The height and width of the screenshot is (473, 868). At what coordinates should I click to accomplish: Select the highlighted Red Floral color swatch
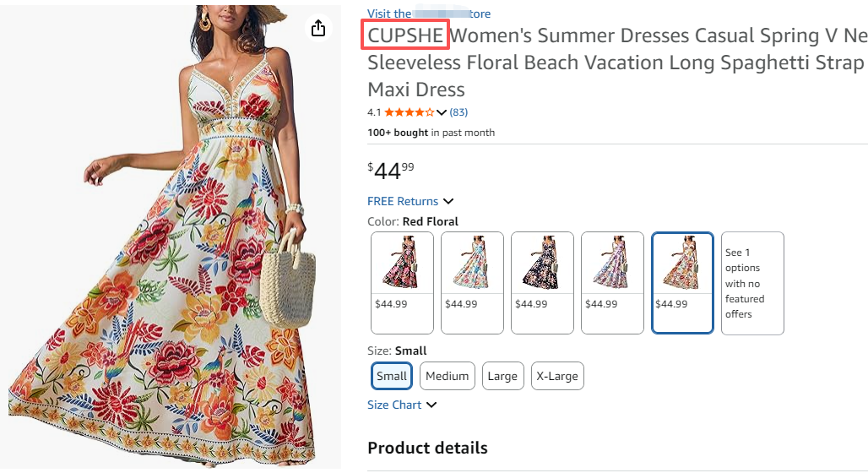683,282
